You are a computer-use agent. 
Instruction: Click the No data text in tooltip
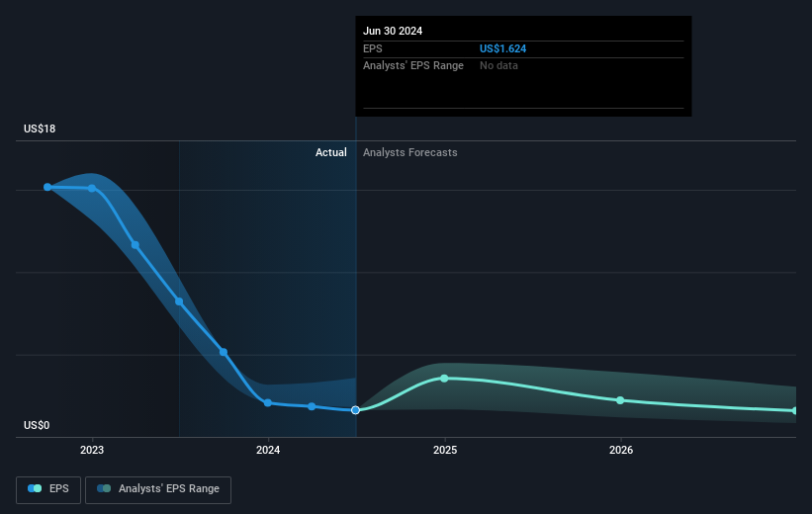click(498, 66)
